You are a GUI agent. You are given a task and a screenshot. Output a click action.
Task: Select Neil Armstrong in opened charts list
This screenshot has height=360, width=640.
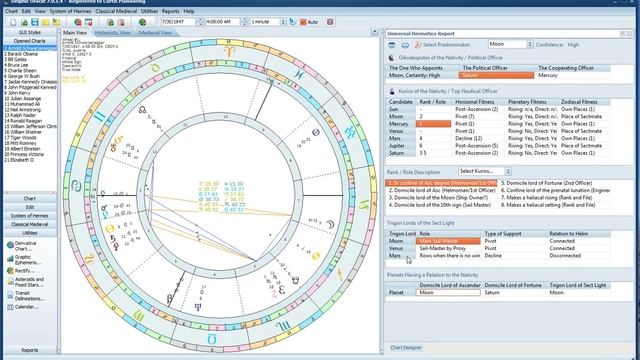[x=30, y=110]
